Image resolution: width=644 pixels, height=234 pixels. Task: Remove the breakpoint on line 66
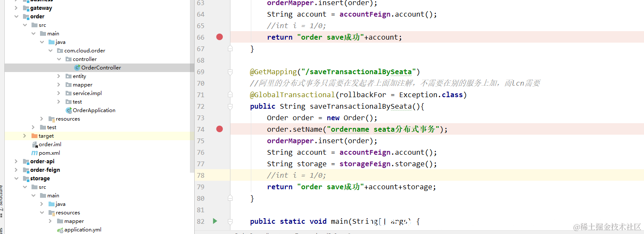click(x=219, y=37)
